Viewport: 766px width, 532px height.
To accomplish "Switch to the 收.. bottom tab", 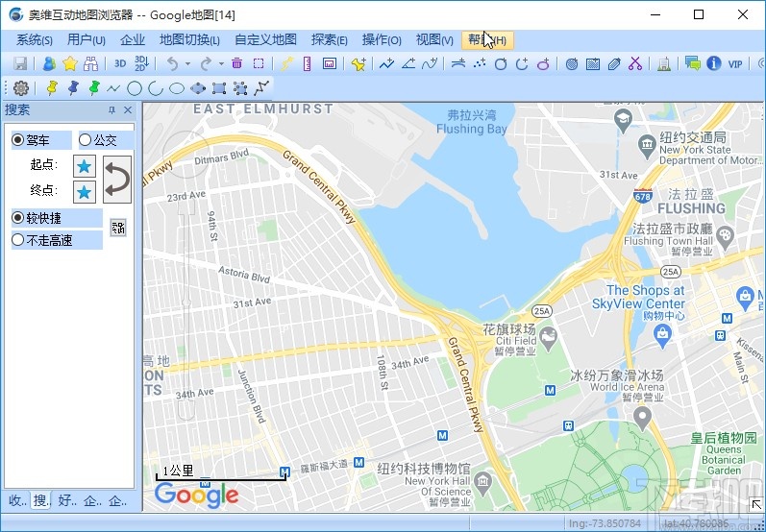I will pyautogui.click(x=17, y=500).
